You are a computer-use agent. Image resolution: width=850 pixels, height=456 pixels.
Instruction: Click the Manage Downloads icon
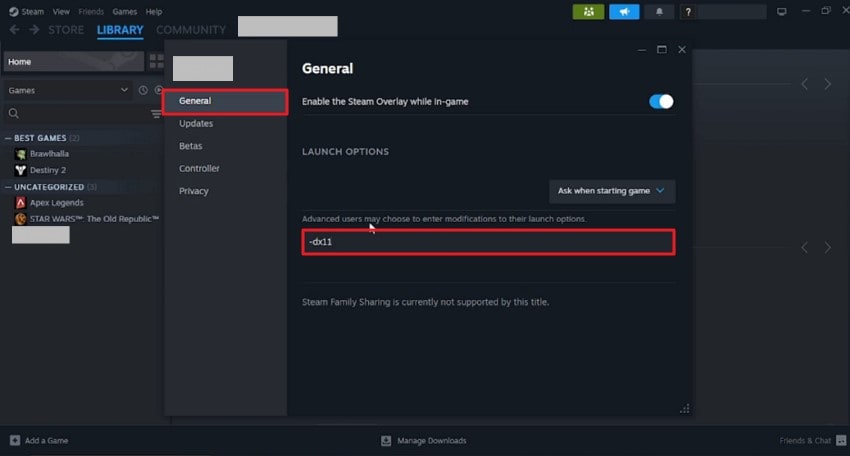(x=386, y=440)
